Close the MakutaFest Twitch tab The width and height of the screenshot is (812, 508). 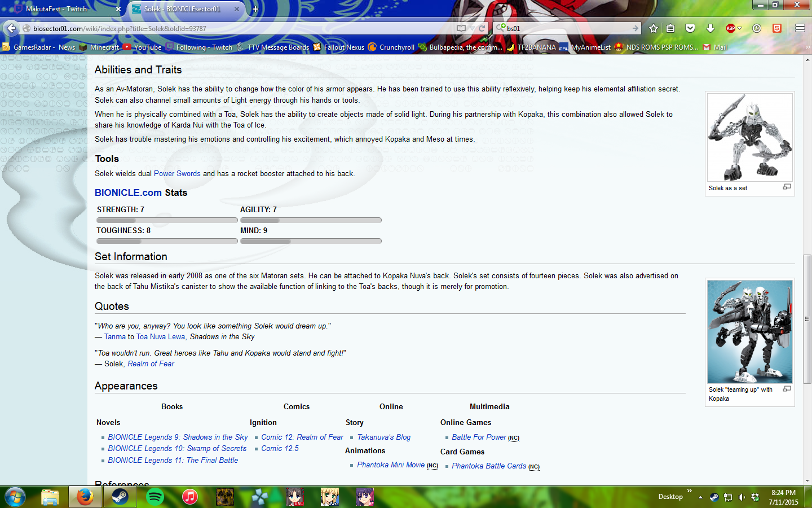coord(118,9)
